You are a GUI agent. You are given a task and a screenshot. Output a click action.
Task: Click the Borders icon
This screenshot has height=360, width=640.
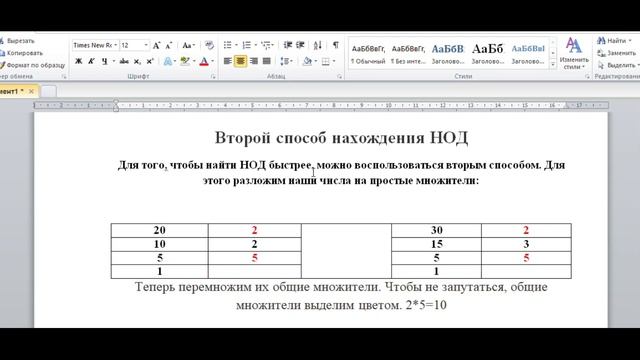tap(325, 61)
